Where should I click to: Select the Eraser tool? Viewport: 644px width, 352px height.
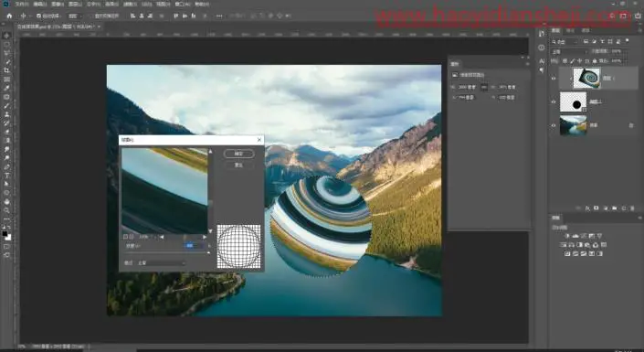pos(6,132)
